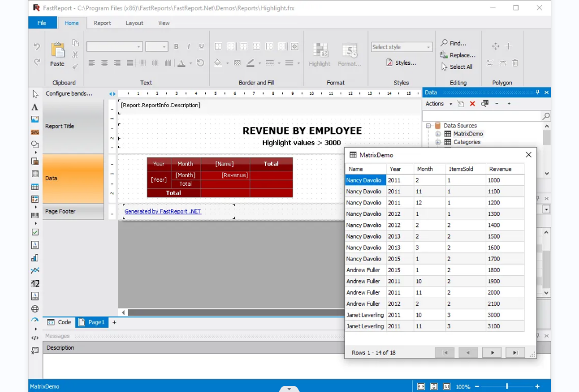Align text right
The height and width of the screenshot is (392, 579).
pos(117,63)
